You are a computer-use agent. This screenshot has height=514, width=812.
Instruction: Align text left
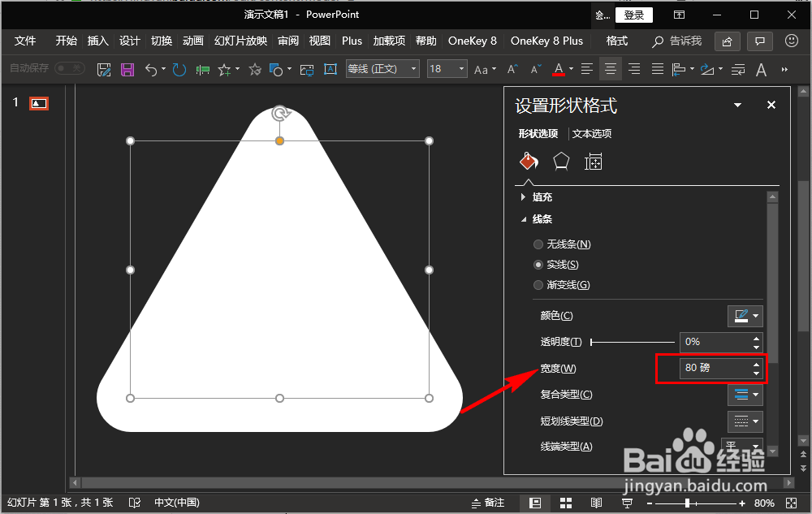pyautogui.click(x=587, y=69)
